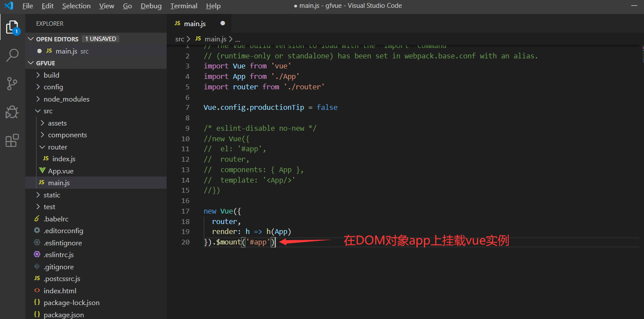
Task: Collapse the OPEN EDITORS section
Action: (x=30, y=39)
